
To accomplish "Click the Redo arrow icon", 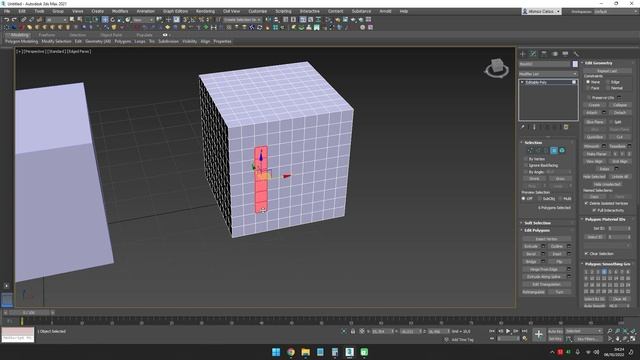I will (x=14, y=20).
